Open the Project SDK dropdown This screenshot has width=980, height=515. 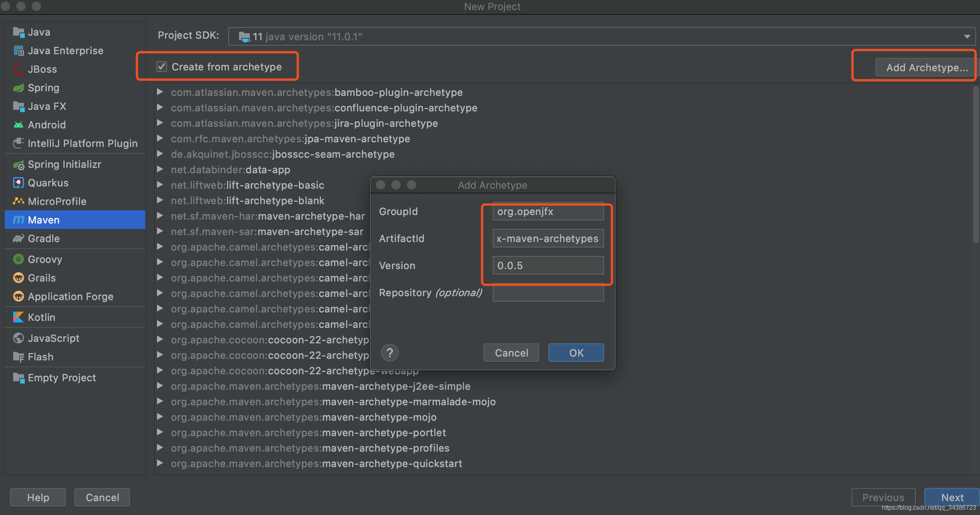[x=966, y=36]
